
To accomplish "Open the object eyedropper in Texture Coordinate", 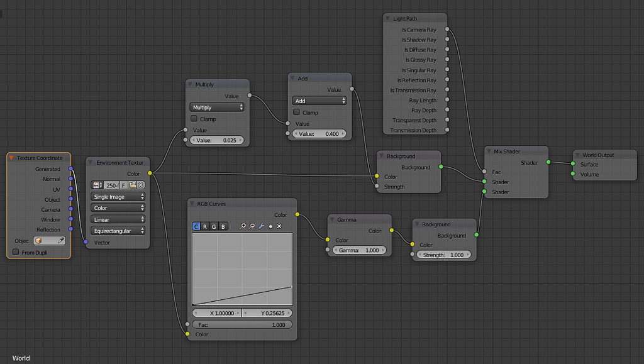I will click(x=61, y=241).
